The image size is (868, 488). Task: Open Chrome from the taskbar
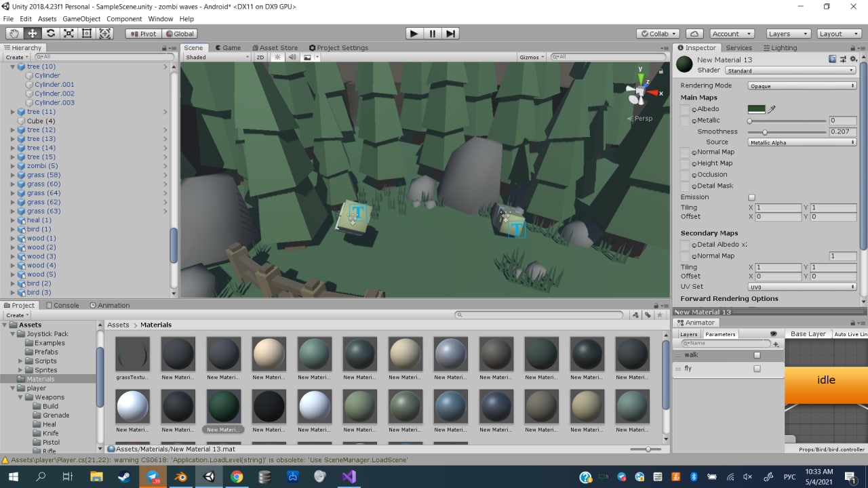pyautogui.click(x=236, y=476)
